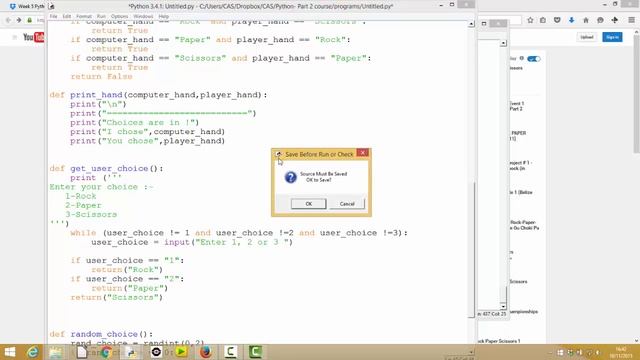Click the blue question mark icon in dialog
Screen dimensions: 640x360
(291, 177)
